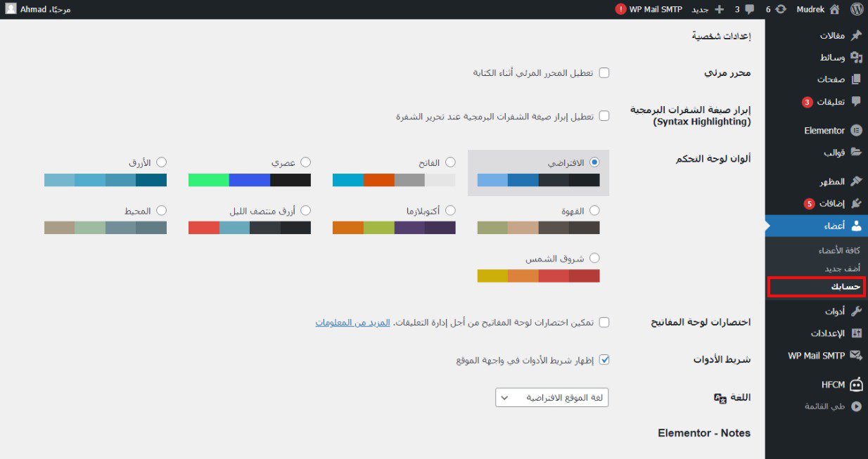Click the HFCM robot icon in sidebar
The width and height of the screenshot is (868, 459).
[x=856, y=384]
